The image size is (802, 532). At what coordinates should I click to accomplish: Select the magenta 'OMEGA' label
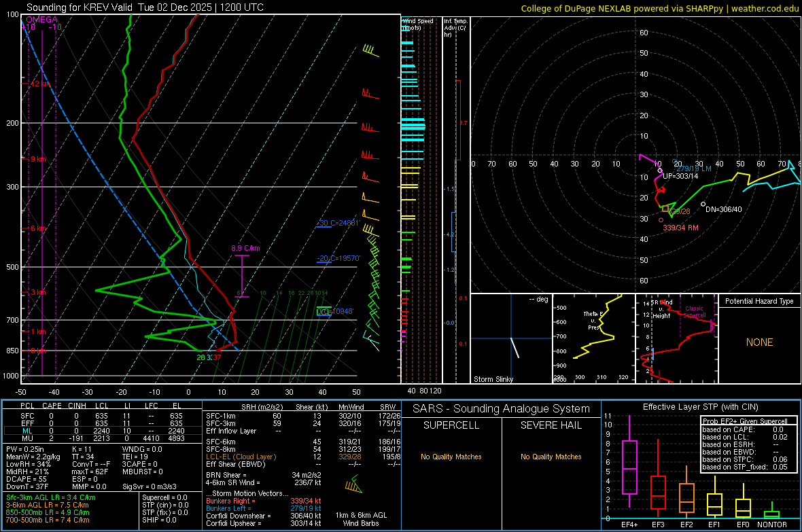[x=41, y=20]
